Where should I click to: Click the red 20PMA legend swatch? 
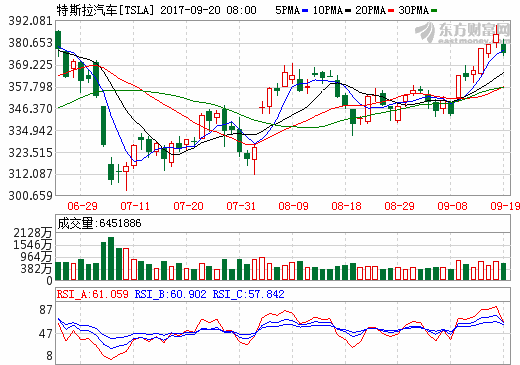pyautogui.click(x=391, y=11)
